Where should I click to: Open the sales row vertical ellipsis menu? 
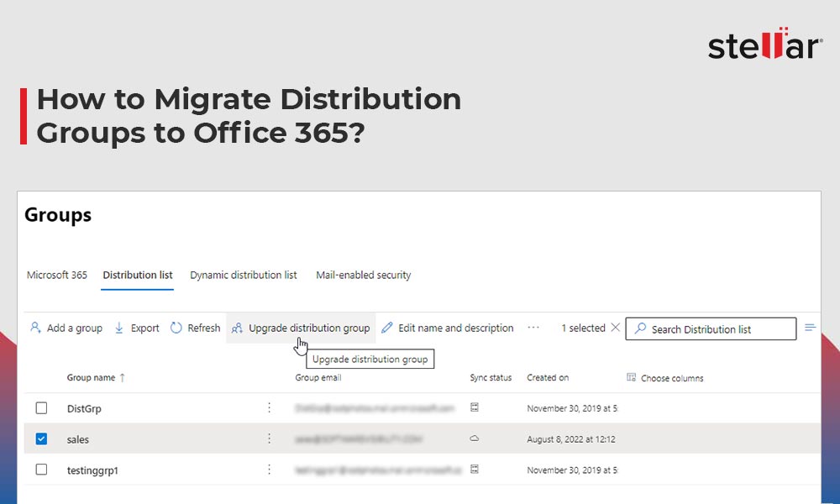point(269,438)
